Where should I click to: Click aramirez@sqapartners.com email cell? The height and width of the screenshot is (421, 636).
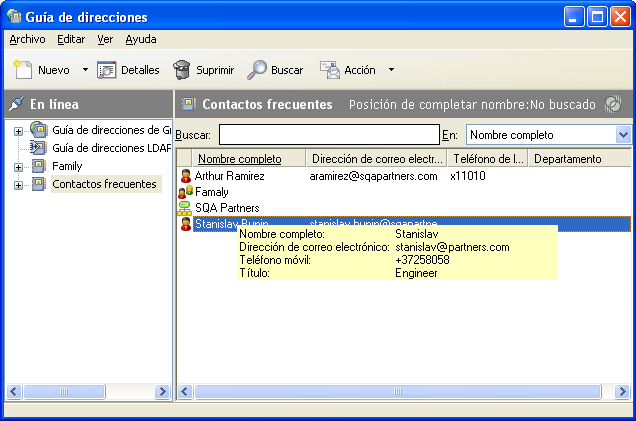pos(373,176)
